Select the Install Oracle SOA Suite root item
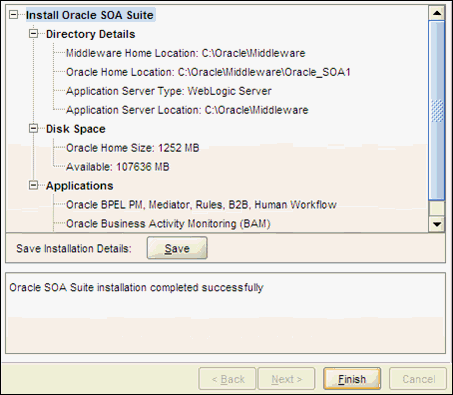Screen dimensions: 453x395 pos(90,15)
